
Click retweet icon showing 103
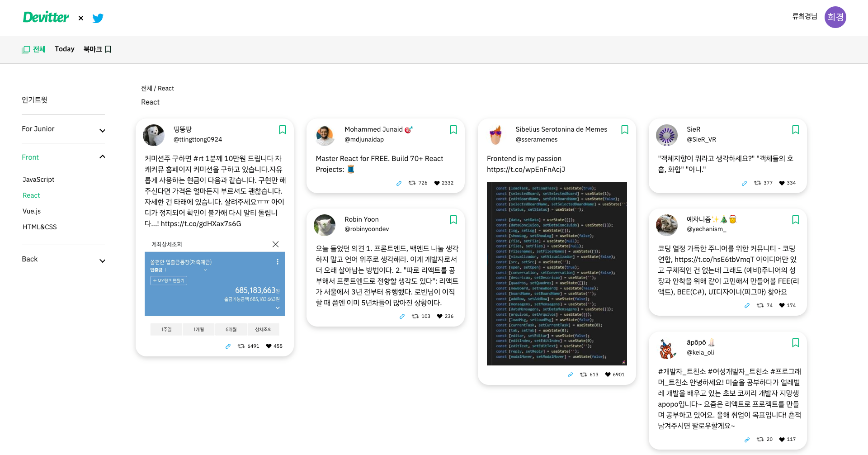[415, 316]
